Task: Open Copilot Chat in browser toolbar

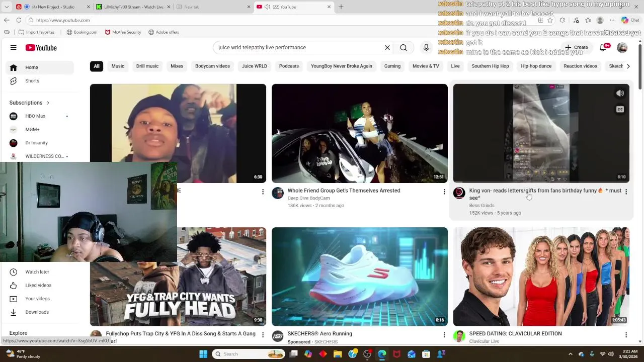Action: (x=630, y=20)
